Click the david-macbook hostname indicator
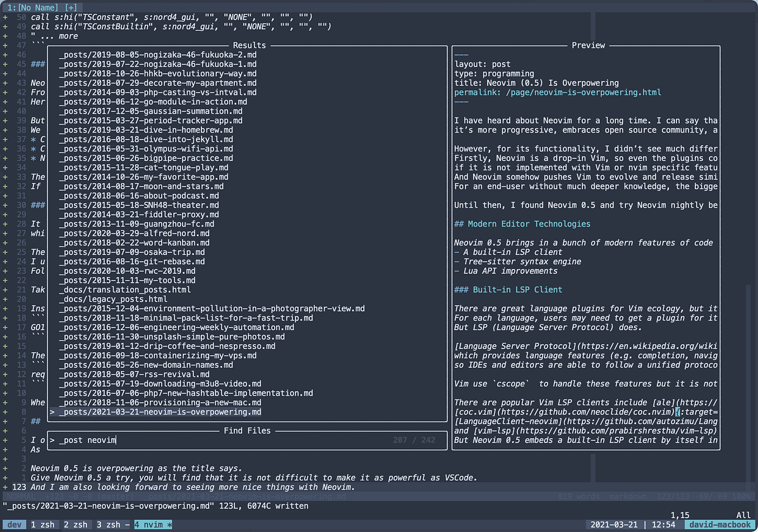758x532 pixels. 719,524
